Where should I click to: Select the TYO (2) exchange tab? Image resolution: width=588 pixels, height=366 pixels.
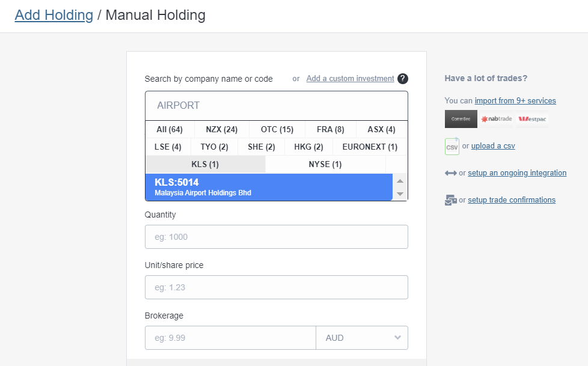(215, 147)
